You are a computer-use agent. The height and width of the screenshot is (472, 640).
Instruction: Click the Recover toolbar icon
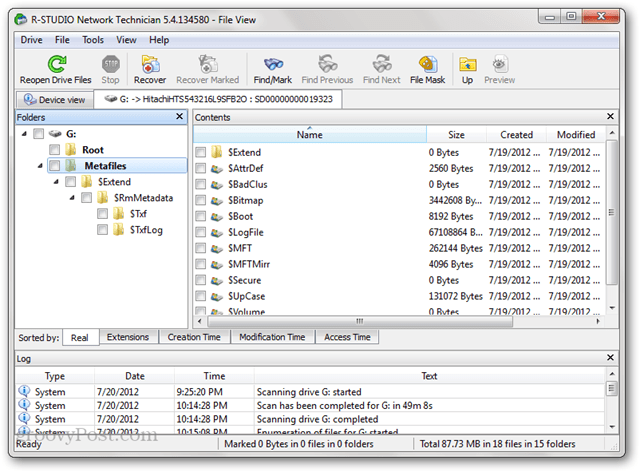click(x=150, y=64)
